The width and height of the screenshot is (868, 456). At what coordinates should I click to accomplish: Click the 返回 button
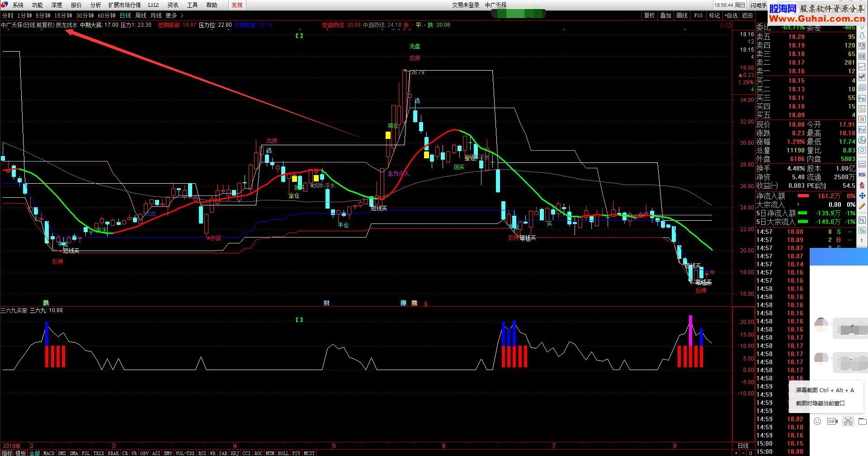pos(747,15)
